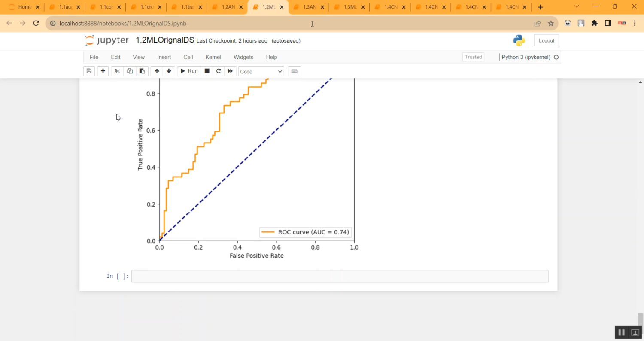Open the Kernel menu
The width and height of the screenshot is (644, 341).
pos(213,57)
